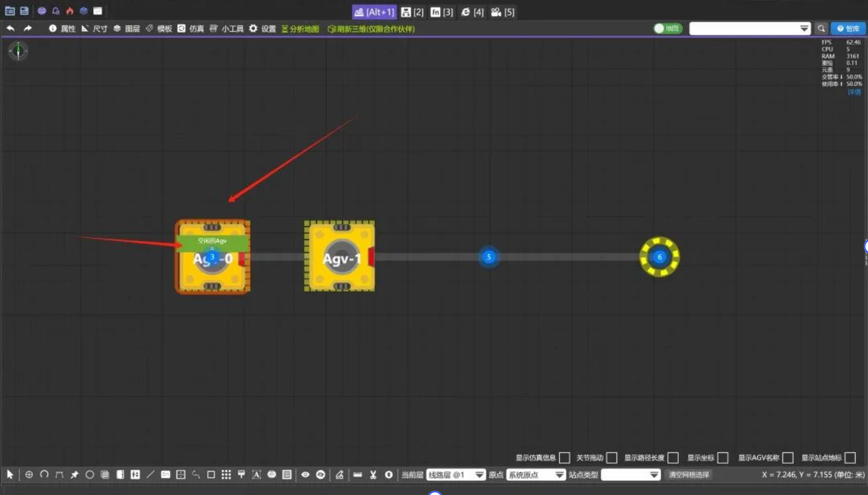Select the straight line drawing tool

point(150,474)
